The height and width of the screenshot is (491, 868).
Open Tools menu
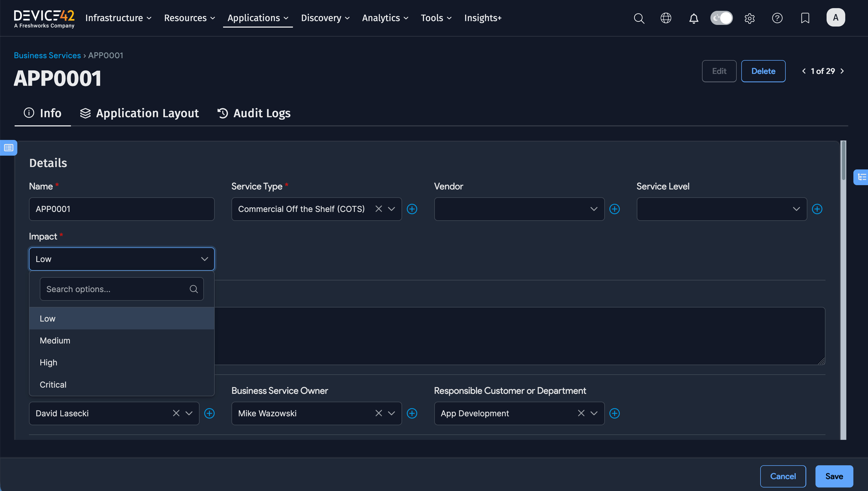[436, 18]
